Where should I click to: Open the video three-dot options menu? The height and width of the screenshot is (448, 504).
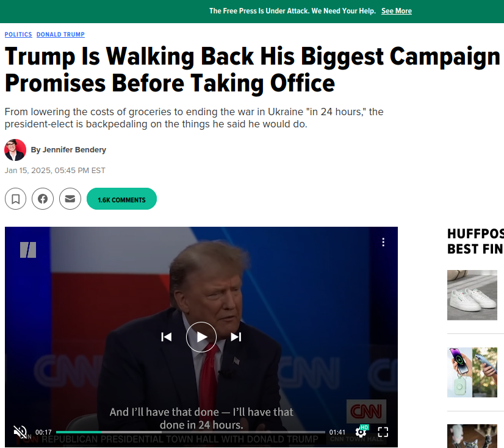383,242
